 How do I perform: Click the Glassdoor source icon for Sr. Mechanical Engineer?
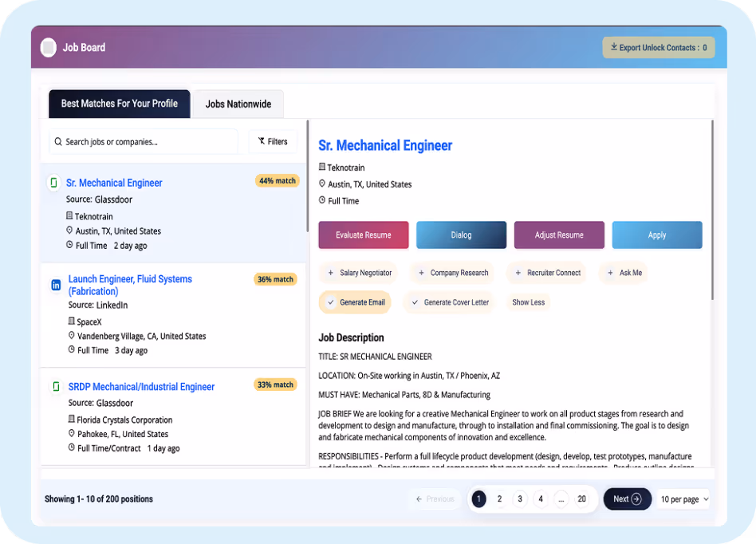click(54, 183)
